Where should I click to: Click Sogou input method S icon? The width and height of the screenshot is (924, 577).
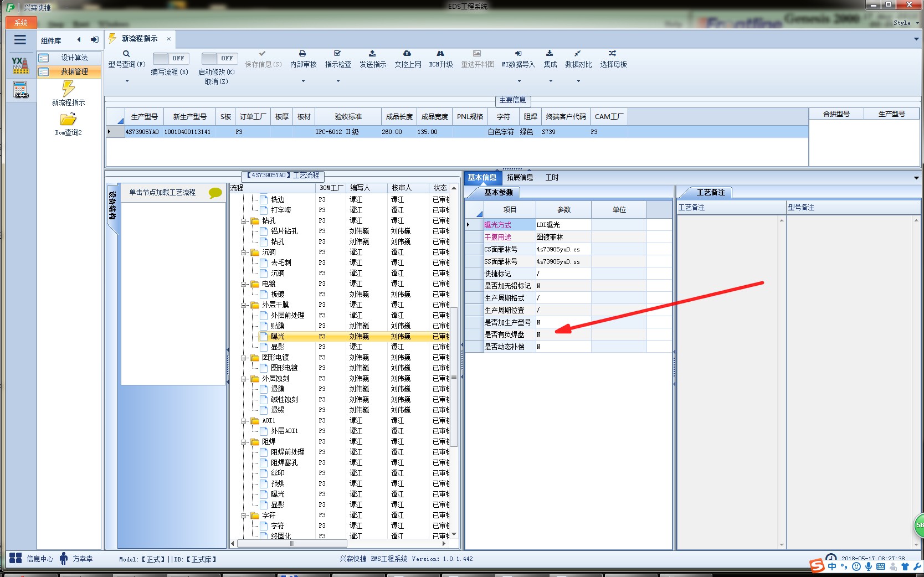point(817,566)
